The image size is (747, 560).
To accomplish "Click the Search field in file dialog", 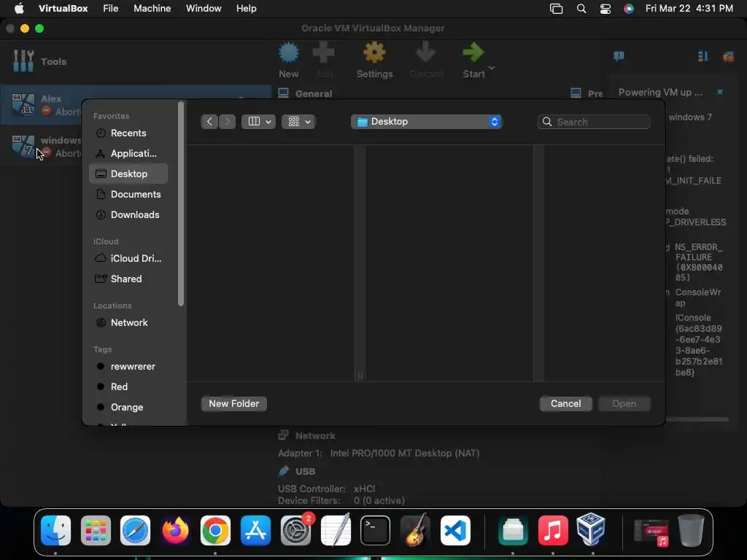I will click(594, 122).
